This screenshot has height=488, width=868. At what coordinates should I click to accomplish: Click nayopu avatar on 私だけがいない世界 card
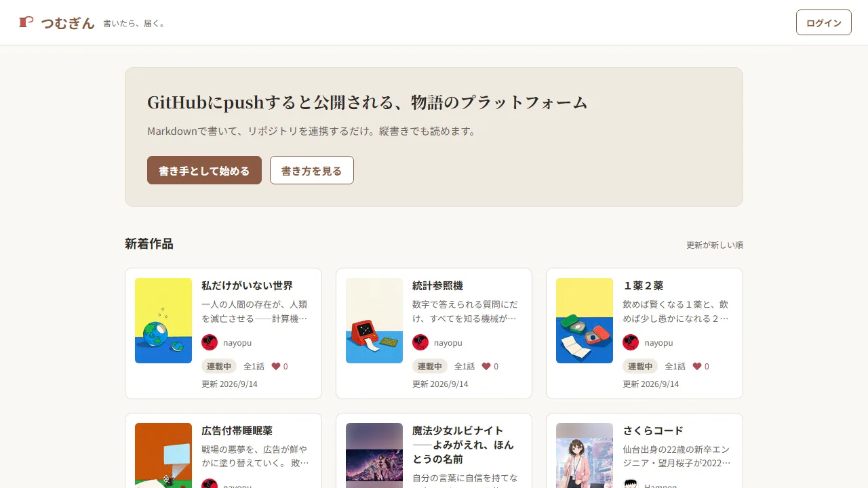[x=210, y=342]
